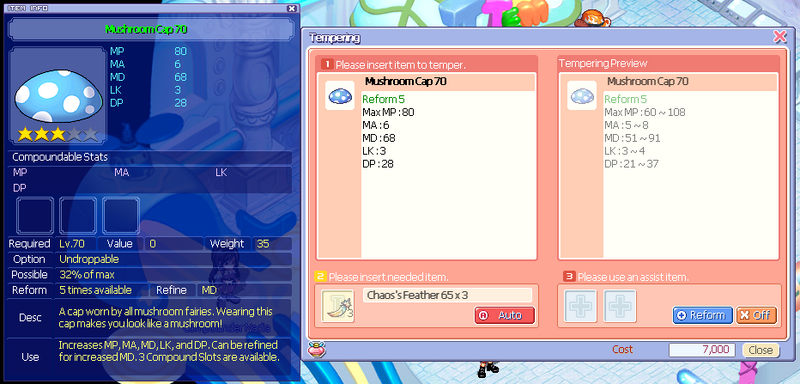
Task: Click 'Tempering Preview' heading
Action: pyautogui.click(x=603, y=63)
